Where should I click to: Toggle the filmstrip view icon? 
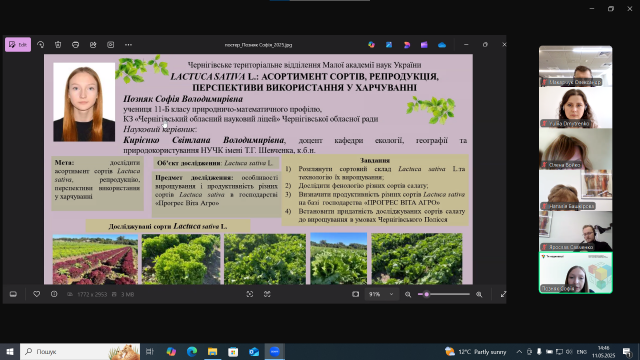click(13, 294)
